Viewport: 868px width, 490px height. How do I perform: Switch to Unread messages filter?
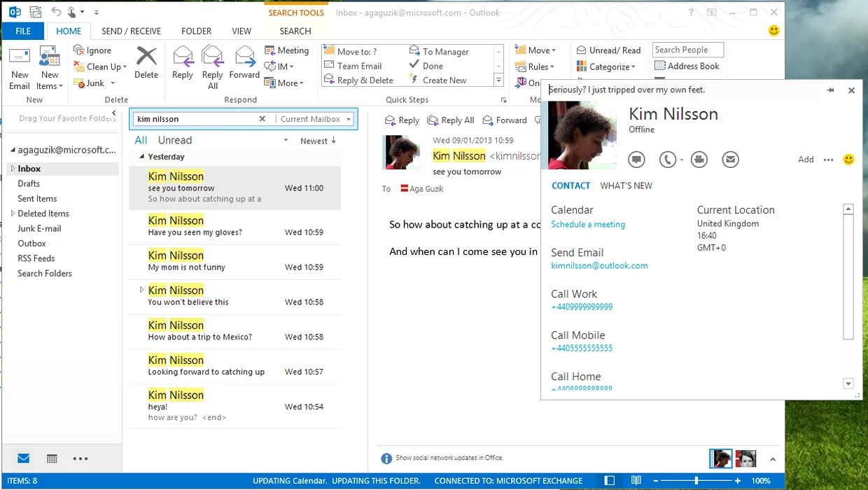tap(175, 140)
